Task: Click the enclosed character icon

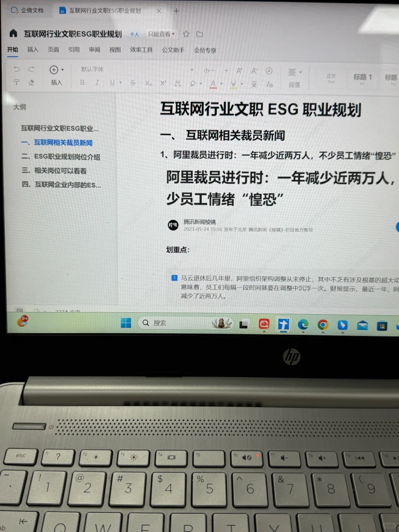Action: pyautogui.click(x=269, y=71)
